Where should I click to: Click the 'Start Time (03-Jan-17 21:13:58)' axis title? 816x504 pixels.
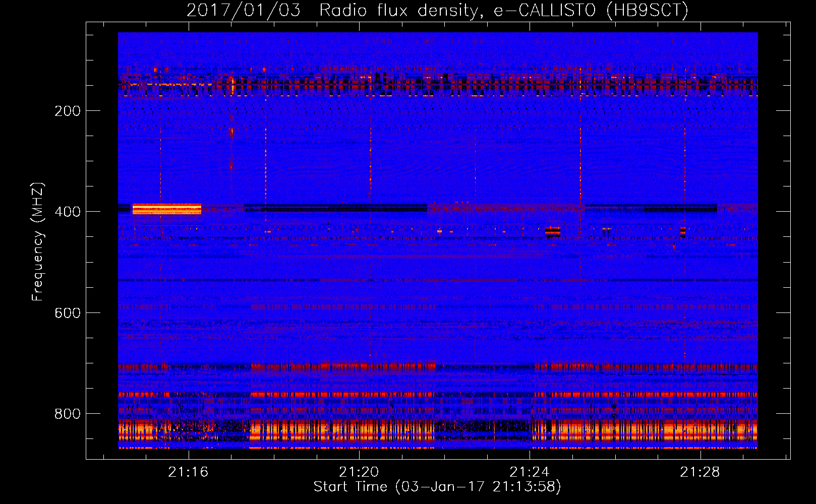[437, 487]
